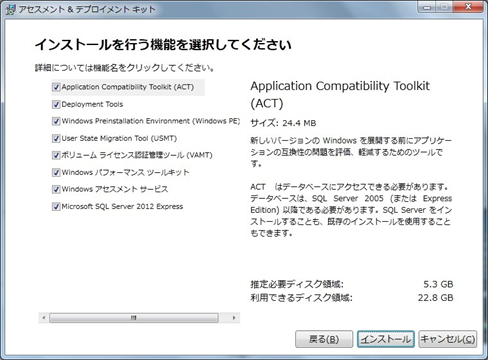
Task: Uncheck the Application Compatibility Toolkit (ACT) checkbox
Action: click(56, 87)
